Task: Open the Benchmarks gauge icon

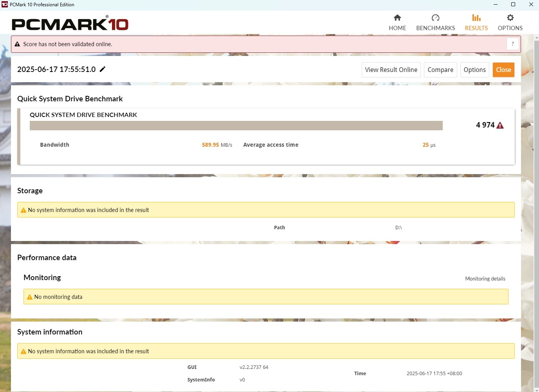Action: click(x=435, y=18)
